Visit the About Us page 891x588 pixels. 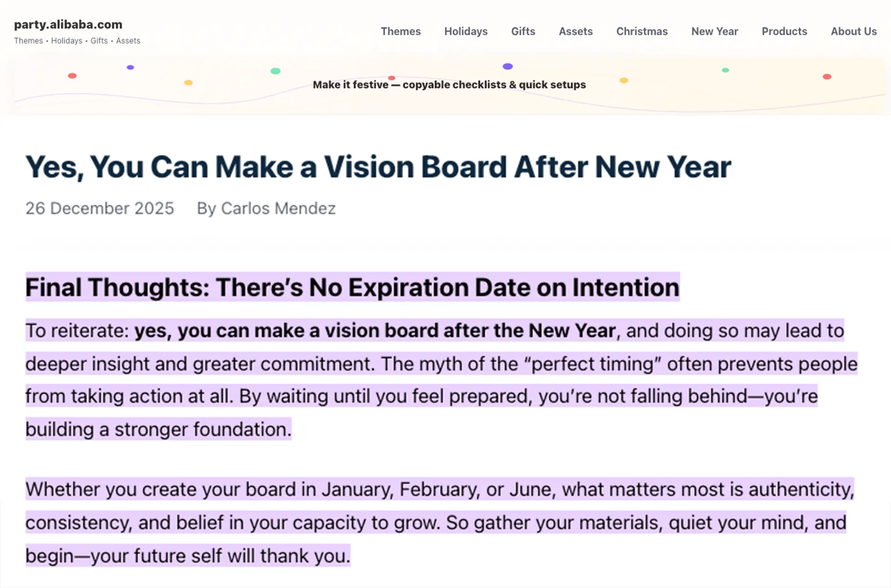(853, 32)
